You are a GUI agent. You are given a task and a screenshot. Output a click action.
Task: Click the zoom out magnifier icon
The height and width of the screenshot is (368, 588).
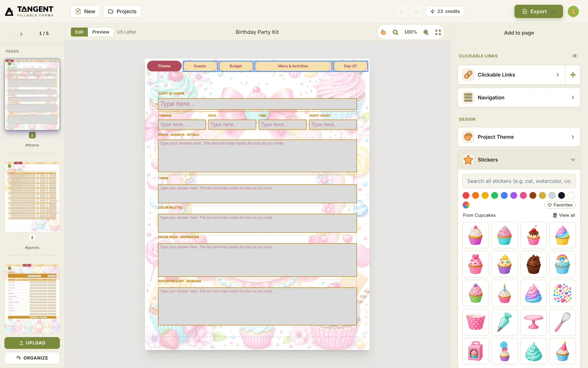395,32
